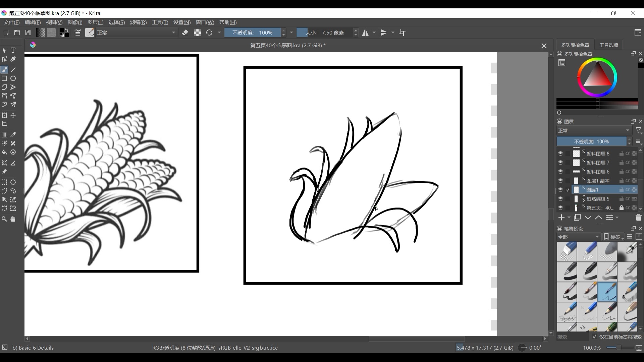This screenshot has width=644, height=362.
Task: Adjust the brush size slider
Action: click(325, 33)
